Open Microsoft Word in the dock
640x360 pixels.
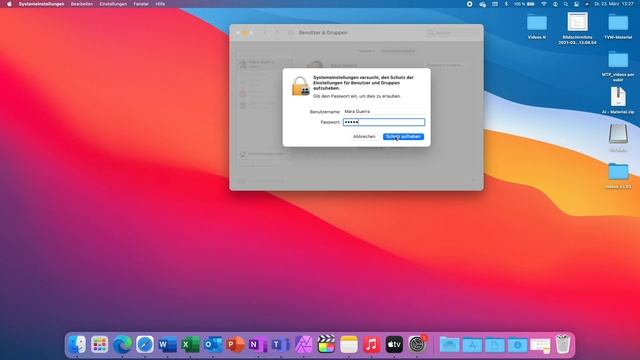(167, 344)
